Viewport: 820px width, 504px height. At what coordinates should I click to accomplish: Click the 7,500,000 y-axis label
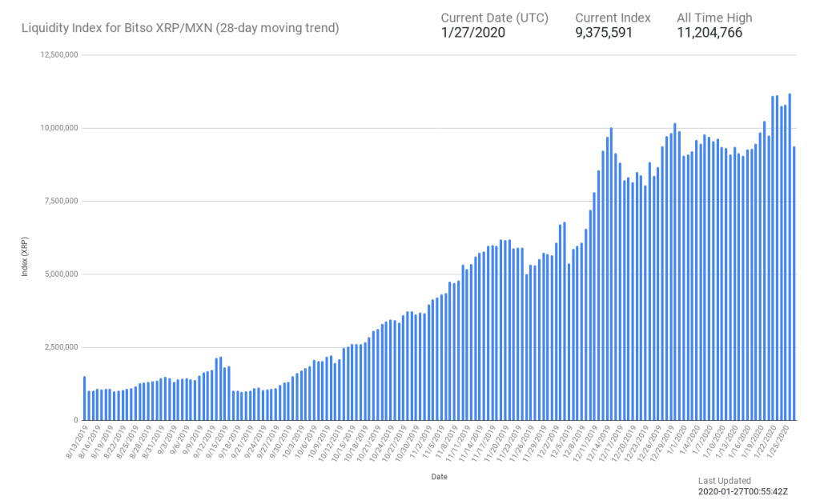(x=61, y=201)
